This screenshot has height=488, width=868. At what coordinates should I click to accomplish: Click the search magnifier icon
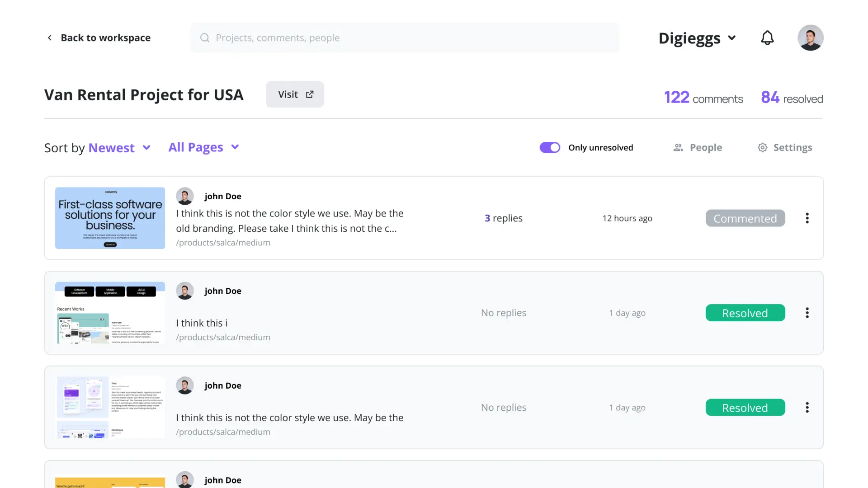[205, 38]
